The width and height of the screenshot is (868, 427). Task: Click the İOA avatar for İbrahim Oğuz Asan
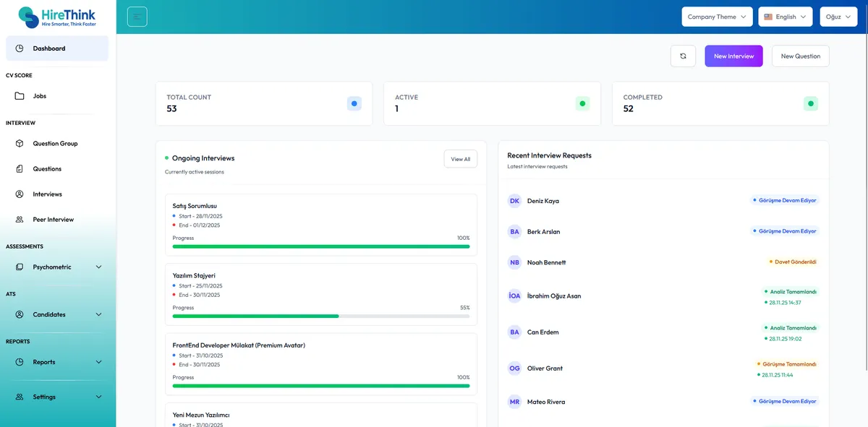[514, 296]
